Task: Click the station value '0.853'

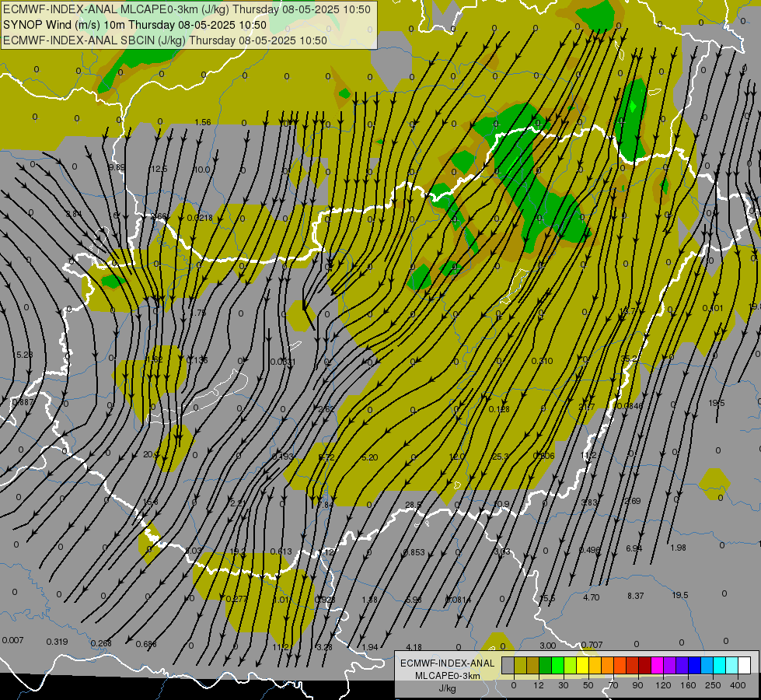Action: click(x=414, y=552)
